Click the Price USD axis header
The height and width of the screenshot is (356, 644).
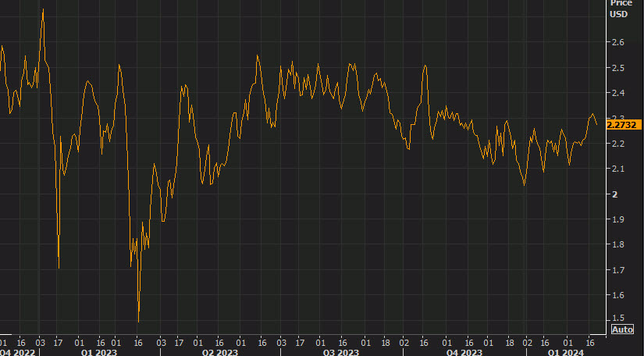click(621, 9)
